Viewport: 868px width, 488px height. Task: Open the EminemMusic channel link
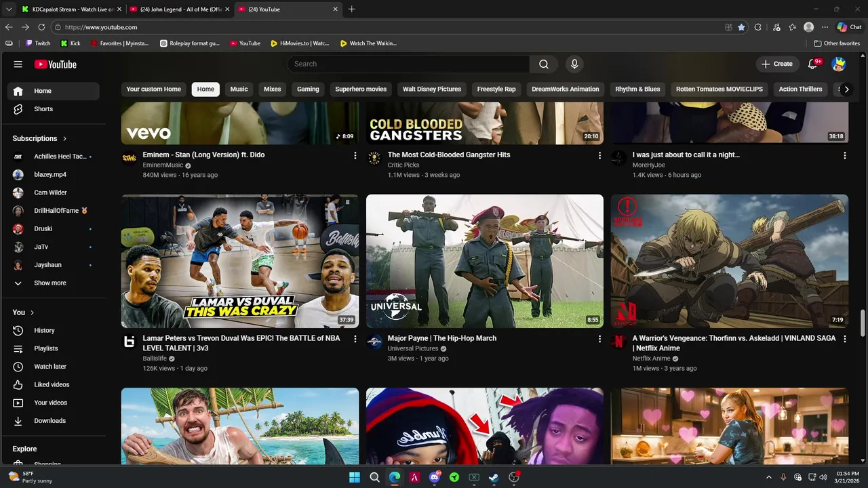point(163,165)
